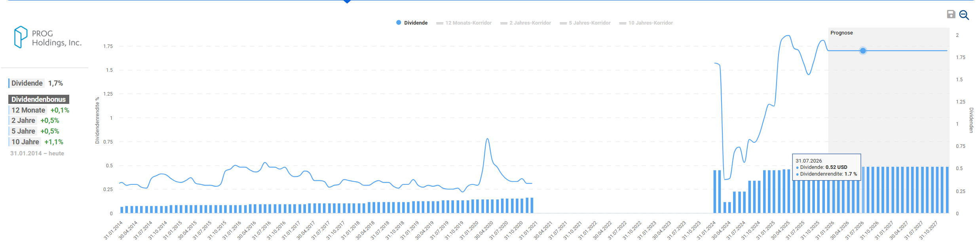The image size is (980, 247).
Task: Click the highlighted forecast point on the line
Action: [x=863, y=51]
